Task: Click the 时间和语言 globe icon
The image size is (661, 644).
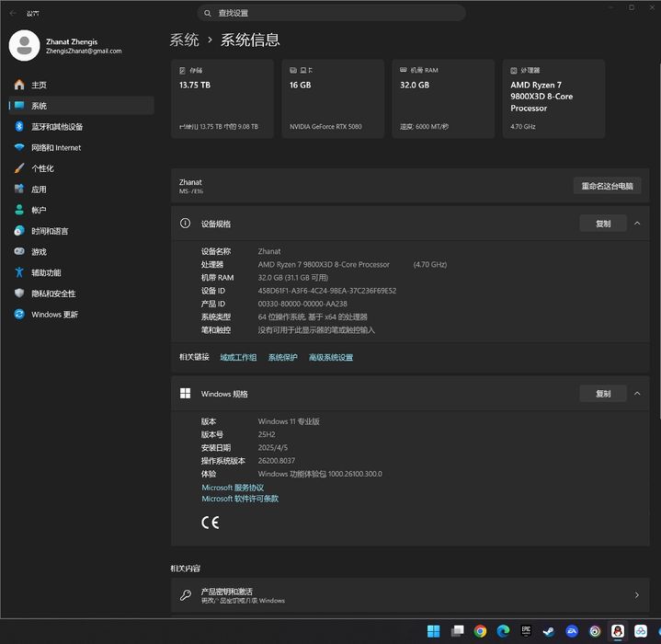Action: (19, 231)
